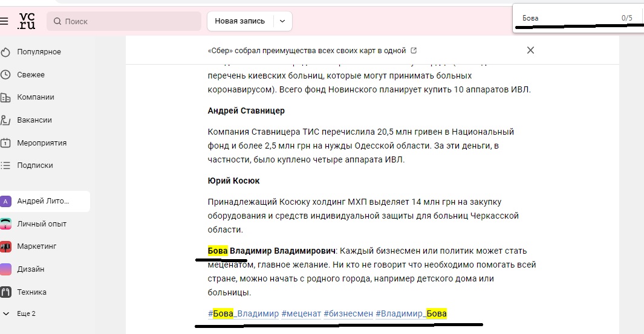Click the vc.ru logo
644x334 pixels.
coord(27,21)
